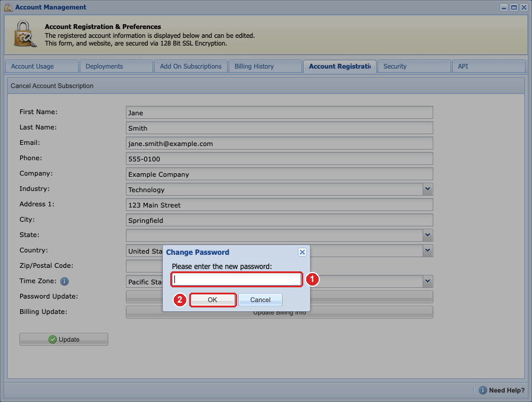Click the Need Help info icon

tap(482, 390)
